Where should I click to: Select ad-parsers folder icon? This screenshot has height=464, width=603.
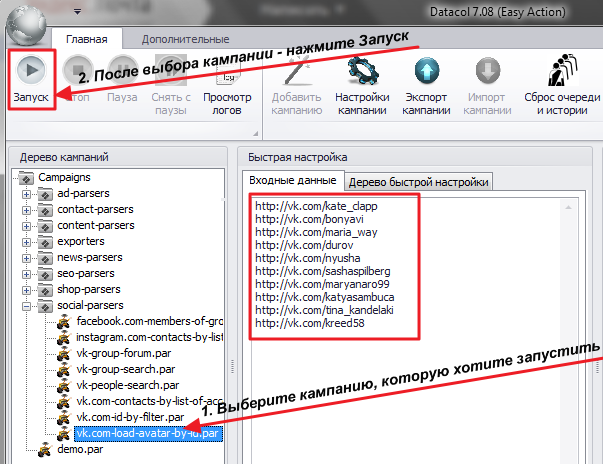(45, 194)
